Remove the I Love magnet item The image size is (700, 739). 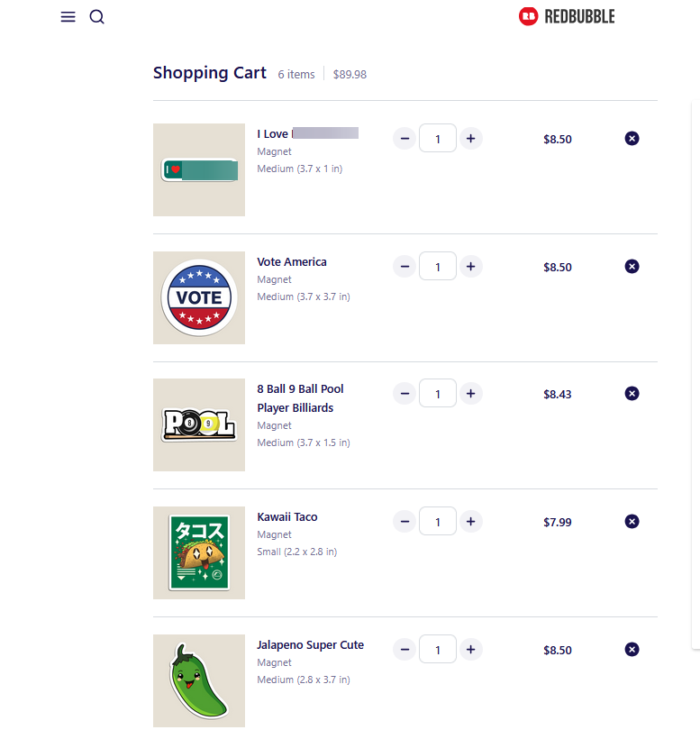[x=632, y=139]
